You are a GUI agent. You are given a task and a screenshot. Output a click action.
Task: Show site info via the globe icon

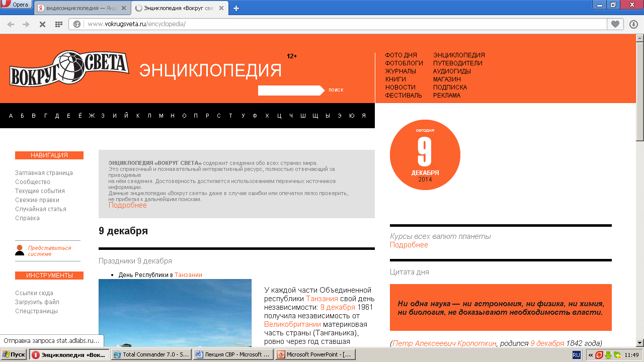coord(77,24)
